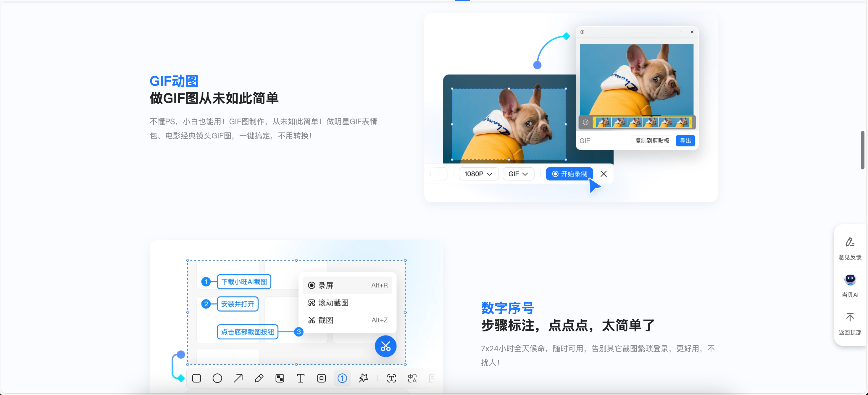Click the right yellow trim handle
This screenshot has width=868, height=395.
coord(690,123)
